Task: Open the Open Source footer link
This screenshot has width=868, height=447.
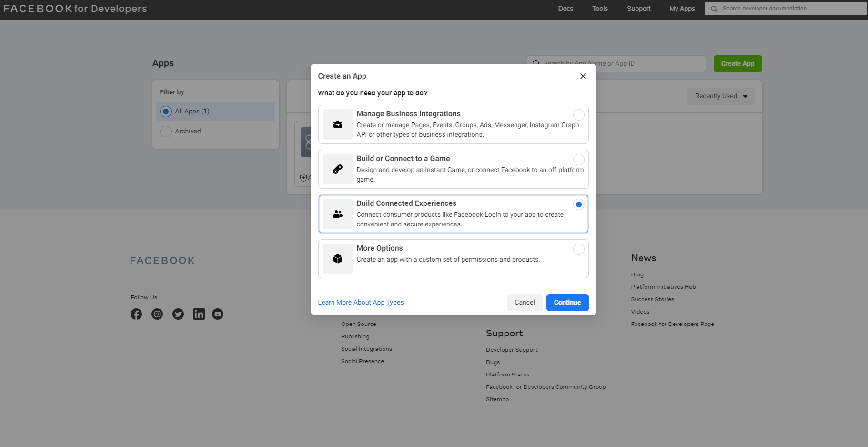Action: (x=358, y=324)
